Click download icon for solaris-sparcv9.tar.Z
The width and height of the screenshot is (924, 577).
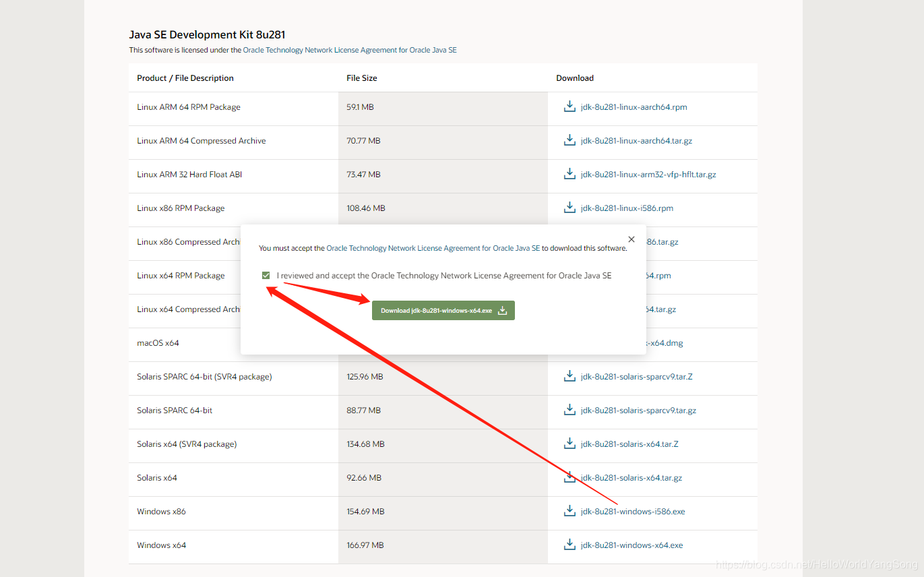click(569, 376)
